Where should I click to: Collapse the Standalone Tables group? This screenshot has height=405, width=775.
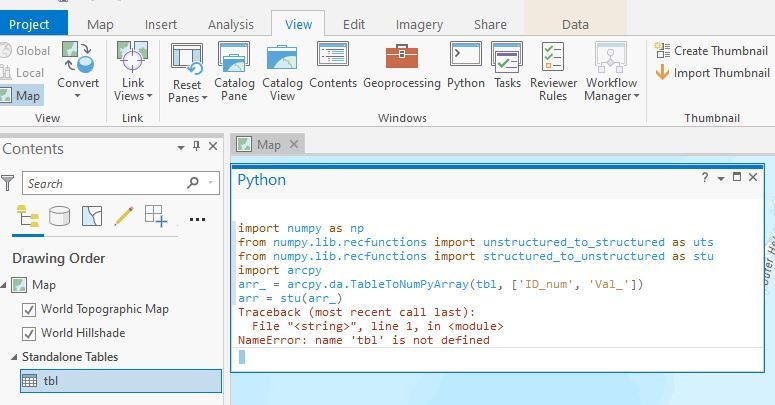coord(13,357)
